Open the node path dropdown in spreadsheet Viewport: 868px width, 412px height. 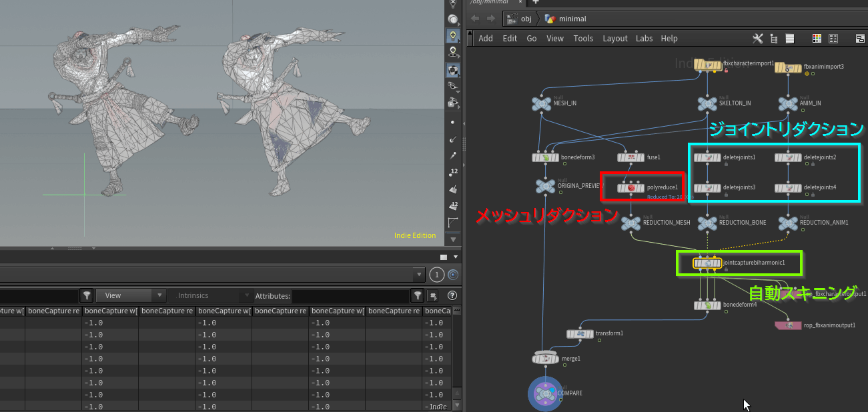[x=418, y=274]
